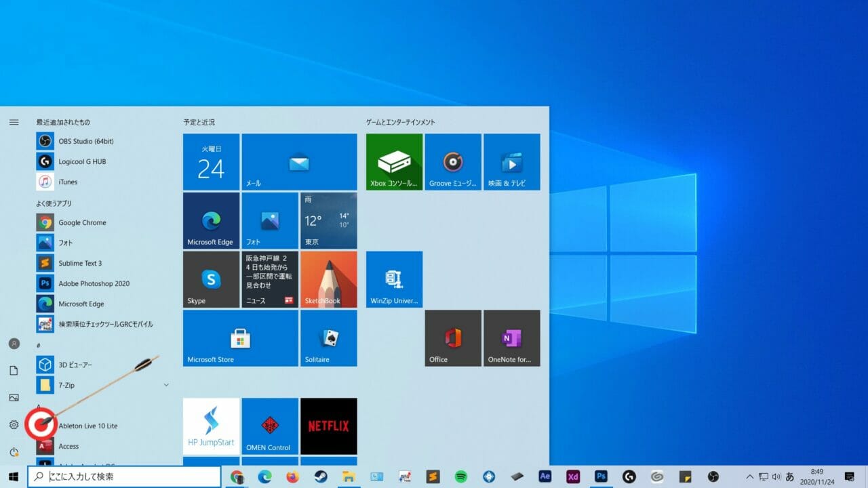
Task: Open Photoshop from the taskbar
Action: pos(601,476)
